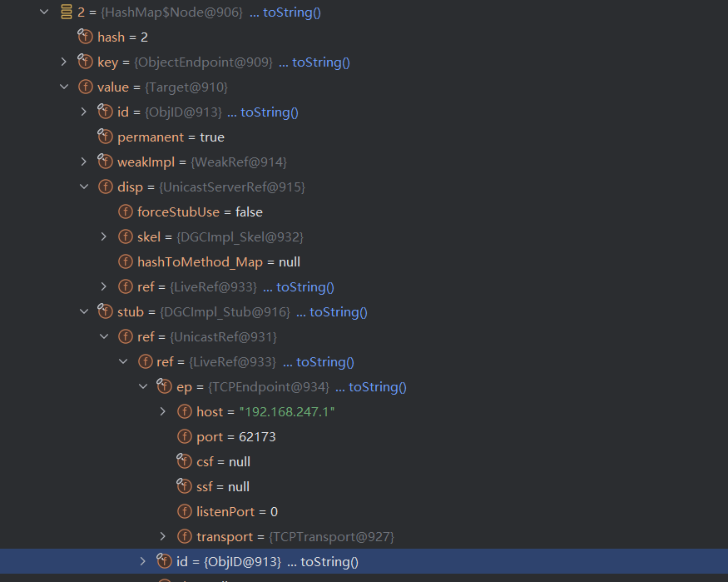This screenshot has width=728, height=582.
Task: Collapse the disp UnicastServerRef@915 node
Action: coord(84,187)
